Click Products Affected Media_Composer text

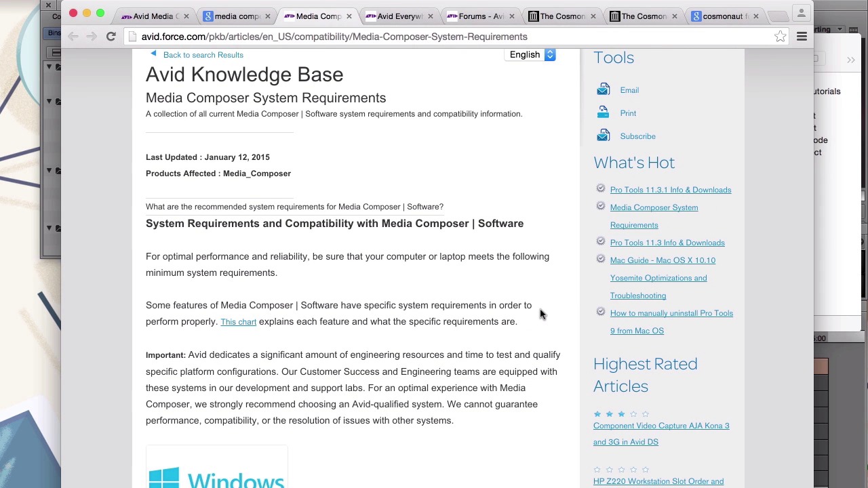click(218, 174)
